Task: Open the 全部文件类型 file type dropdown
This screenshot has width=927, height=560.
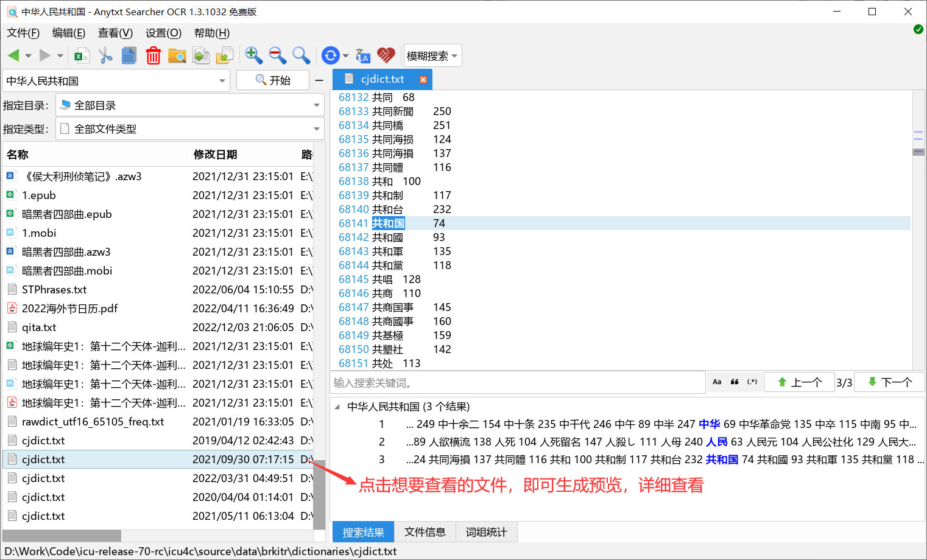Action: click(x=189, y=128)
